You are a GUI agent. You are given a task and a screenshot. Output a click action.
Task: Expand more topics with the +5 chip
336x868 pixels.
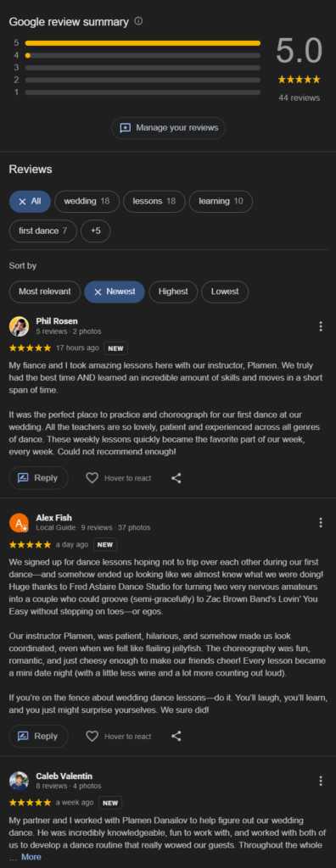[x=95, y=231]
